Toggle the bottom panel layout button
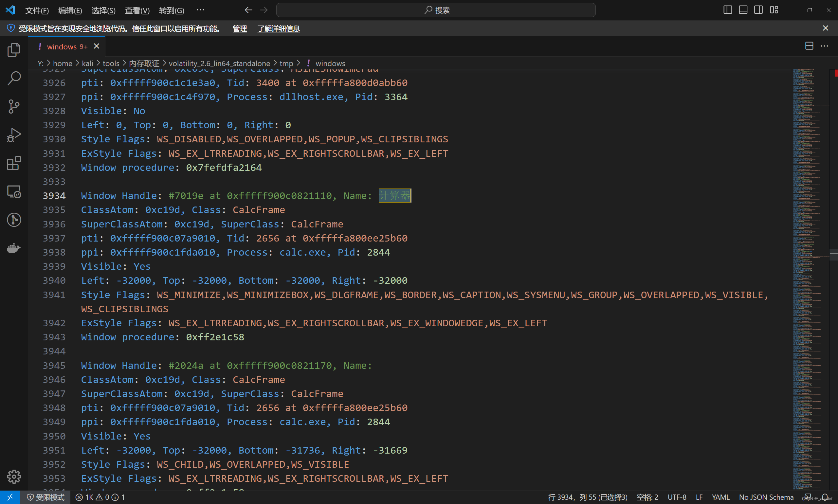The width and height of the screenshot is (838, 504). coord(743,10)
